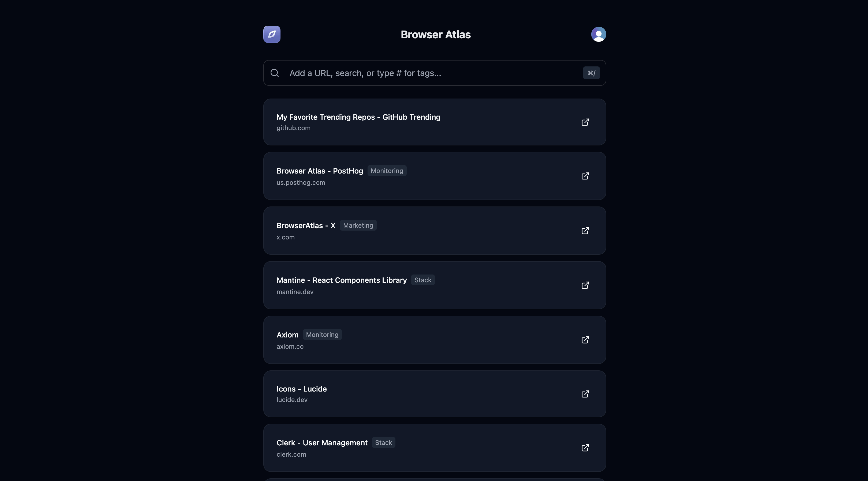868x481 pixels.
Task: Open Axiom with the external link icon
Action: [585, 340]
